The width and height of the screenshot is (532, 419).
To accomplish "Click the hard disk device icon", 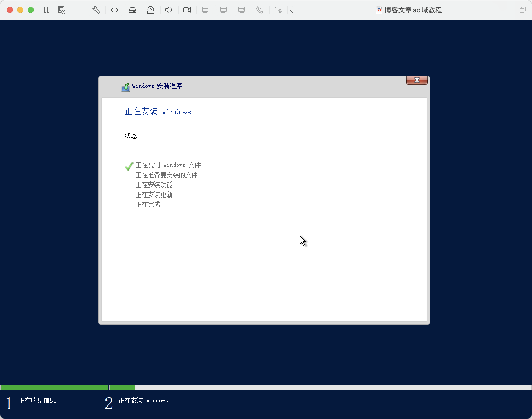I will [132, 10].
